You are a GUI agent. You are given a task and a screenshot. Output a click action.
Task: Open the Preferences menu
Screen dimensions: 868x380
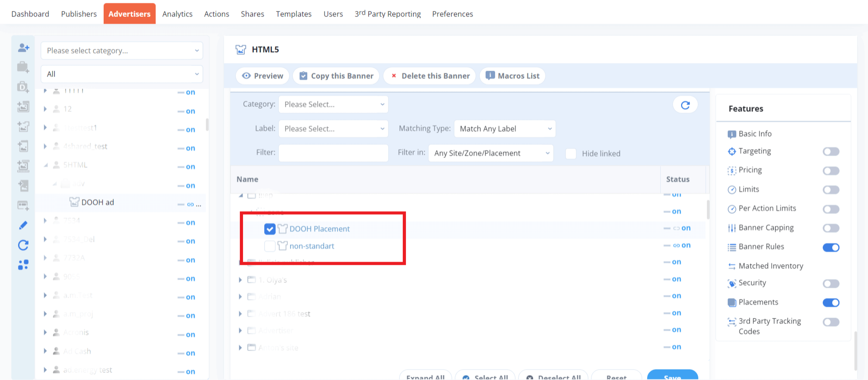452,14
